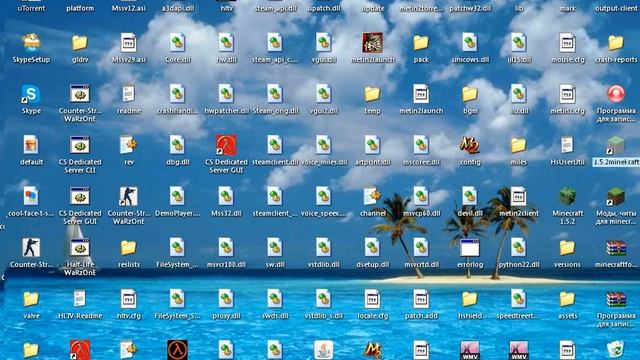640x360 pixels.
Task: Open the HLTV-Readme document
Action: point(80,299)
